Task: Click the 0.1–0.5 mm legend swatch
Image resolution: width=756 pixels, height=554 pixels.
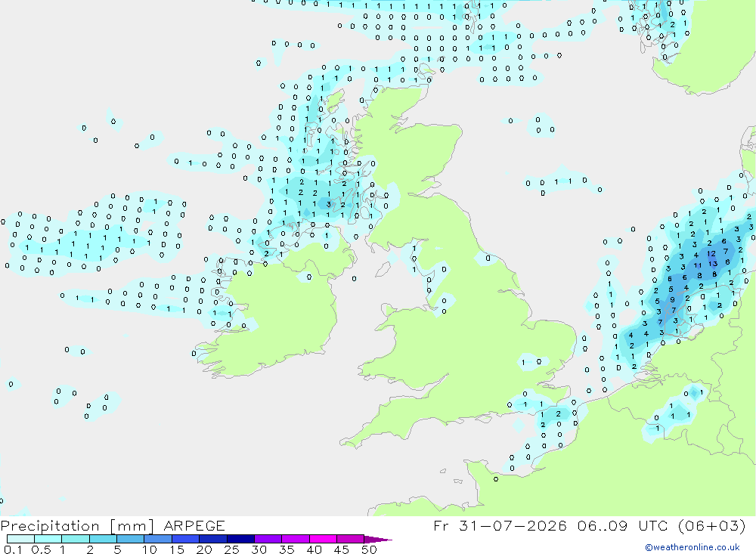Action: pyautogui.click(x=20, y=539)
